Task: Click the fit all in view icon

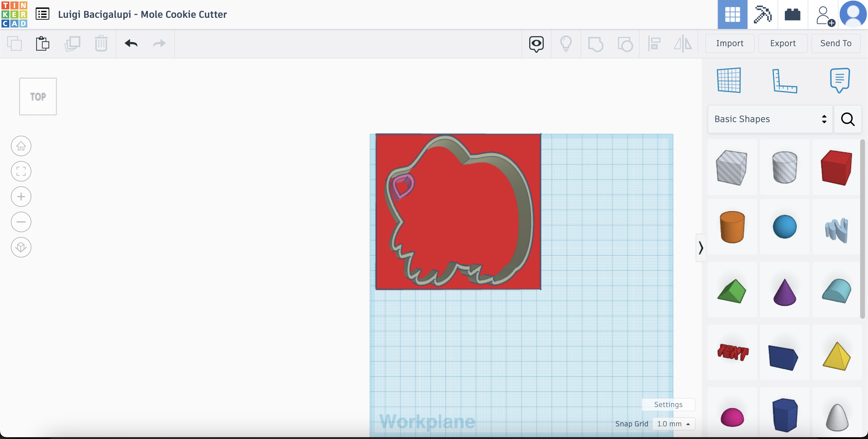Action: 21,171
